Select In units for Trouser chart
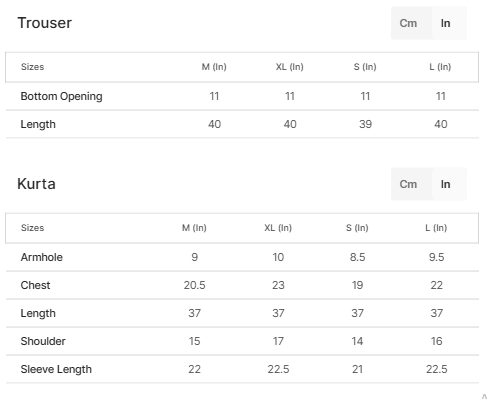The image size is (487, 399). pyautogui.click(x=445, y=23)
